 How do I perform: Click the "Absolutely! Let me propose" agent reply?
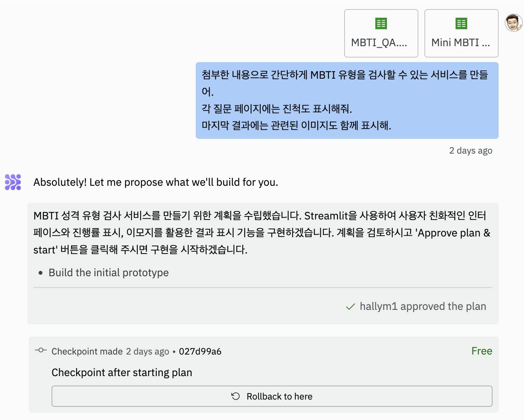click(x=156, y=182)
